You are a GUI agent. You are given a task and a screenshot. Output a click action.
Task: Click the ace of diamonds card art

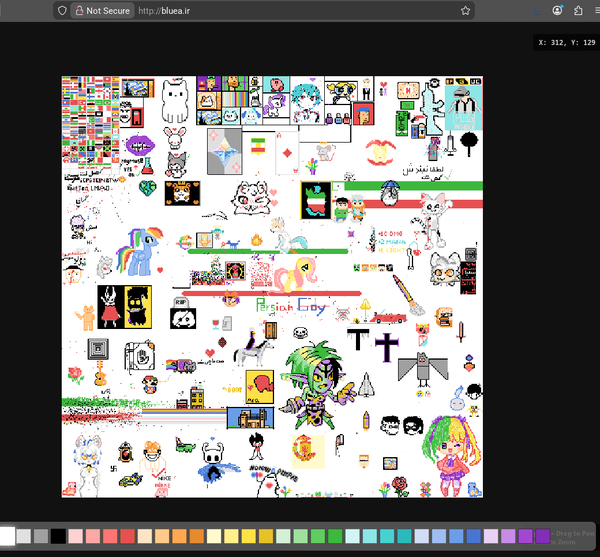point(287,153)
